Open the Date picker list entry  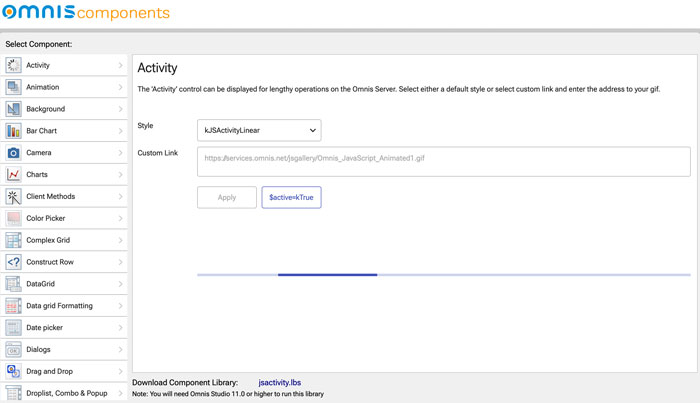point(64,328)
